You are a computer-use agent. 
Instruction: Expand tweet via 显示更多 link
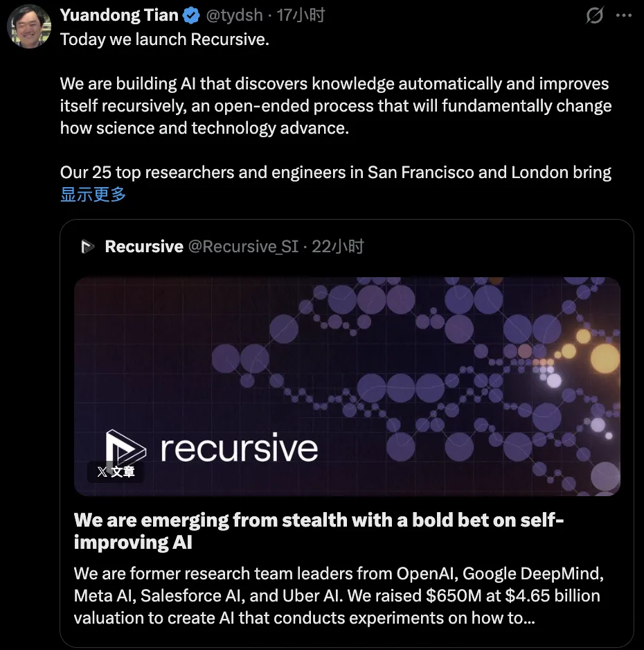93,194
